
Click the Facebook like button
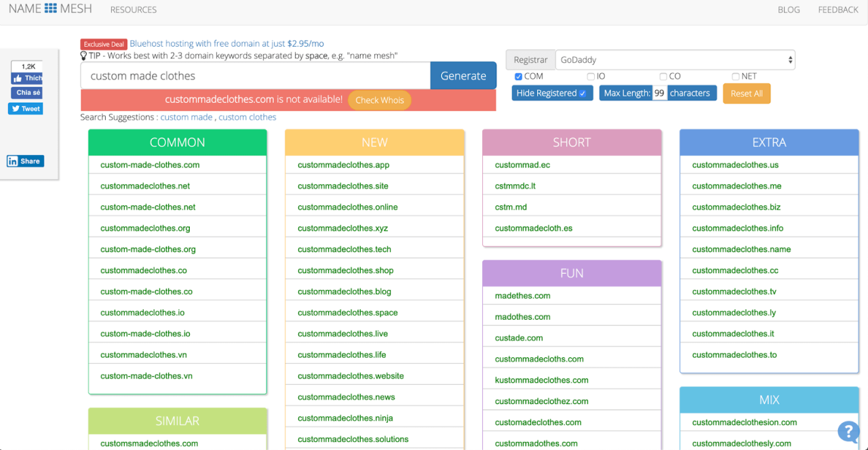(26, 78)
